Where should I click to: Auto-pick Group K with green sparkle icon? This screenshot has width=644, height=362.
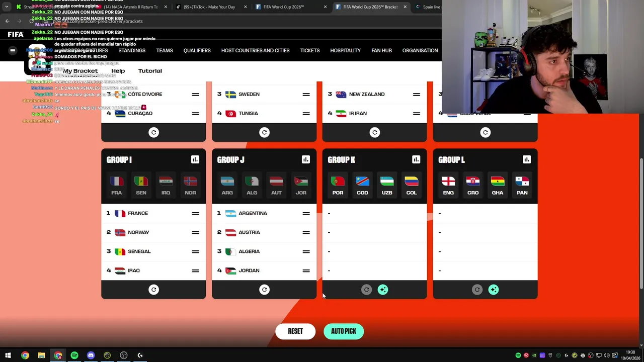(x=383, y=290)
